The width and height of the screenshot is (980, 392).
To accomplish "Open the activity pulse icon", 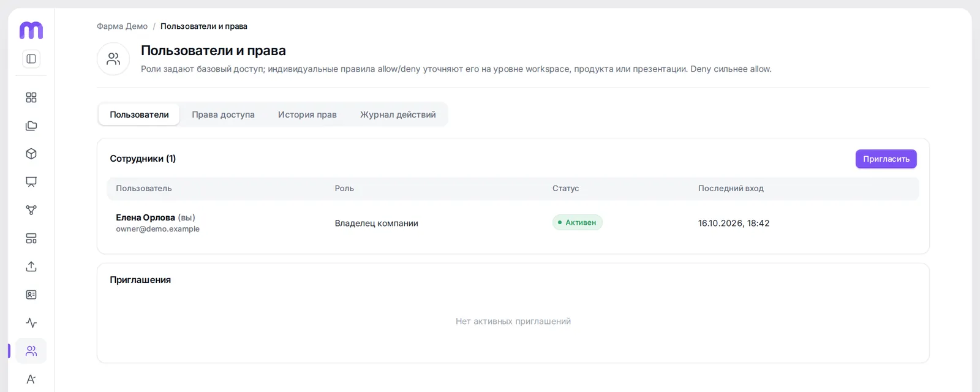I will pos(31,323).
